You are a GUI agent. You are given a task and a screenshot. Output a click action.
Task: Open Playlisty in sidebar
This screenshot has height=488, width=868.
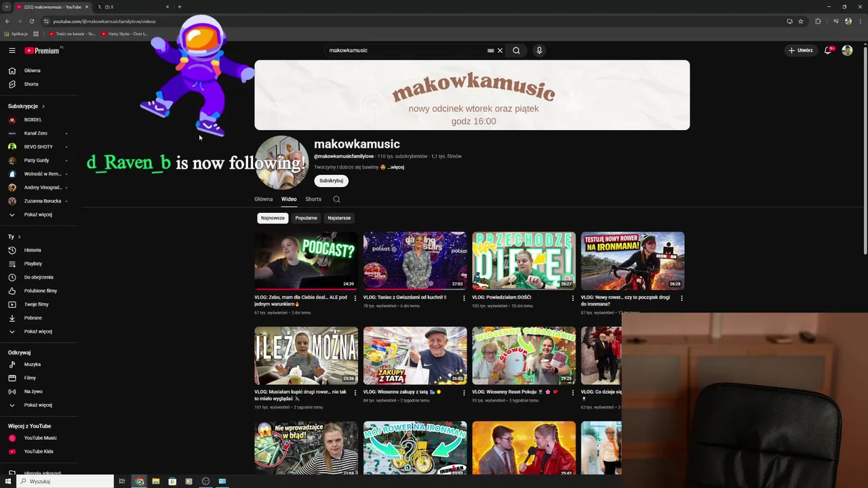33,264
